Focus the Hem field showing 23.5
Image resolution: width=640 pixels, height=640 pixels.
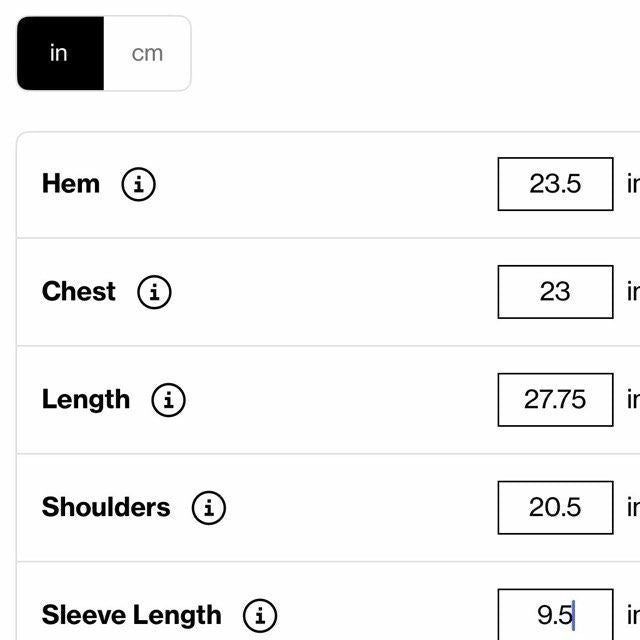555,184
